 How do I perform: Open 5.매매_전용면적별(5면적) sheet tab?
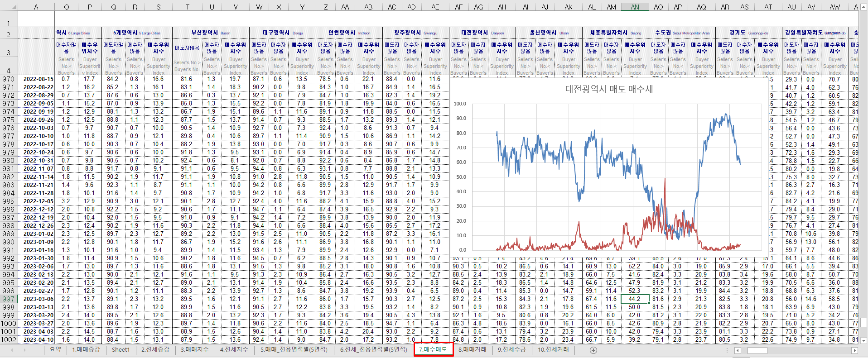click(x=294, y=349)
